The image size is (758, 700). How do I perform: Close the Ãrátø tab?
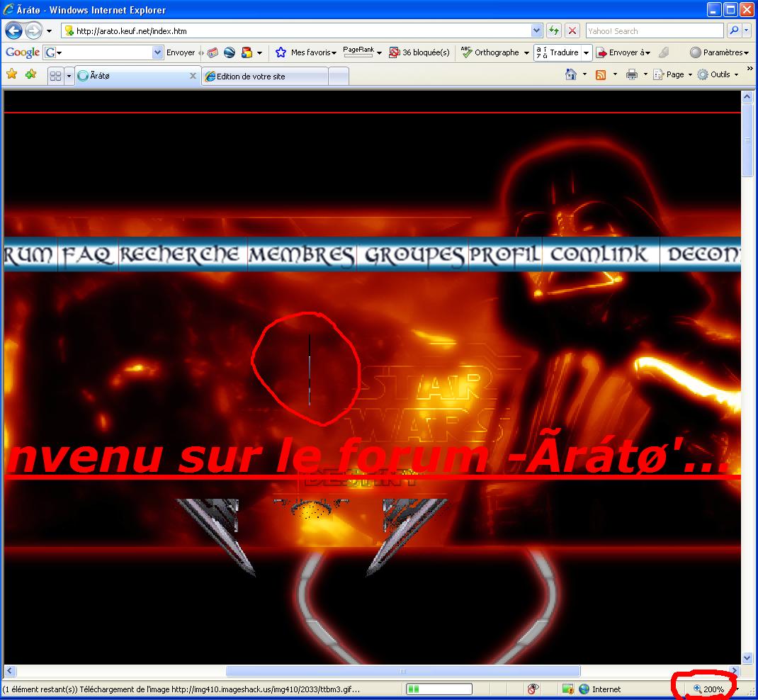click(193, 76)
